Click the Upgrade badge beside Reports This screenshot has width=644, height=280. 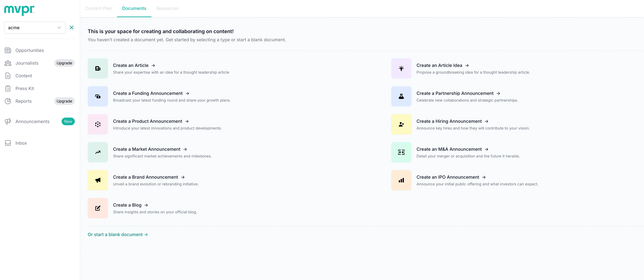tap(64, 101)
